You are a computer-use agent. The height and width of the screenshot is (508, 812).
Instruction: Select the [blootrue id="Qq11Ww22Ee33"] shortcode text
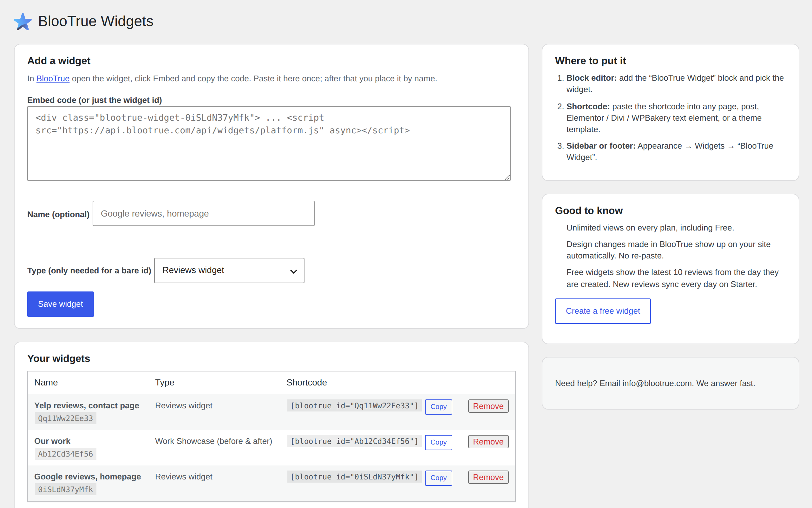[354, 406]
